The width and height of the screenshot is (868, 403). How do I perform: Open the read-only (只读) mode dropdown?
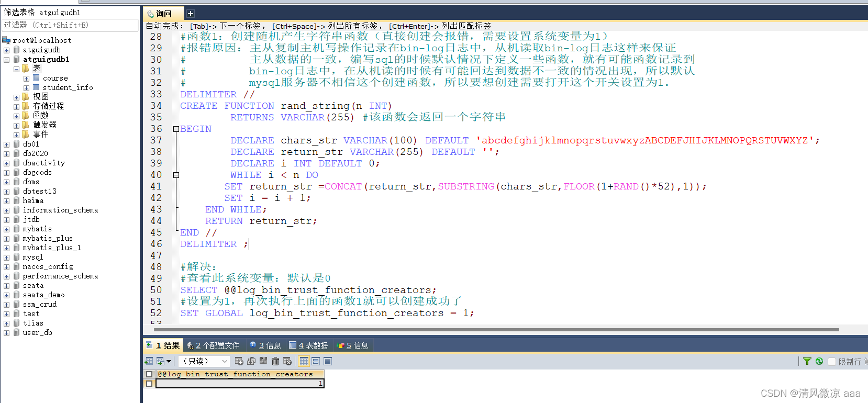(204, 361)
